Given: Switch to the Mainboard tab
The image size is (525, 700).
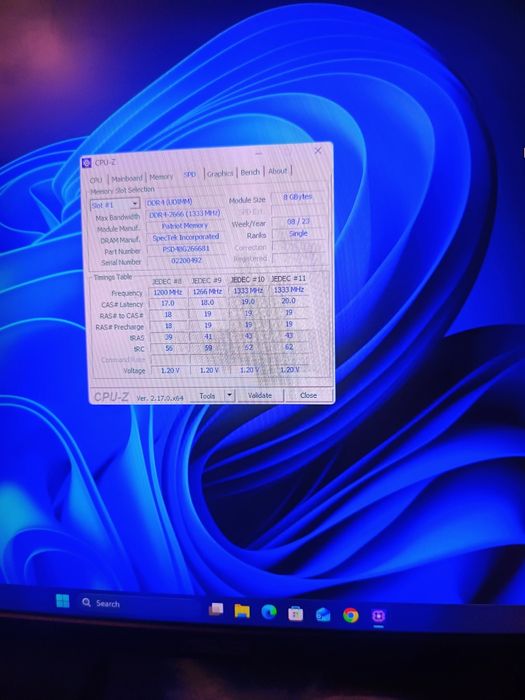Looking at the screenshot, I should pos(127,179).
